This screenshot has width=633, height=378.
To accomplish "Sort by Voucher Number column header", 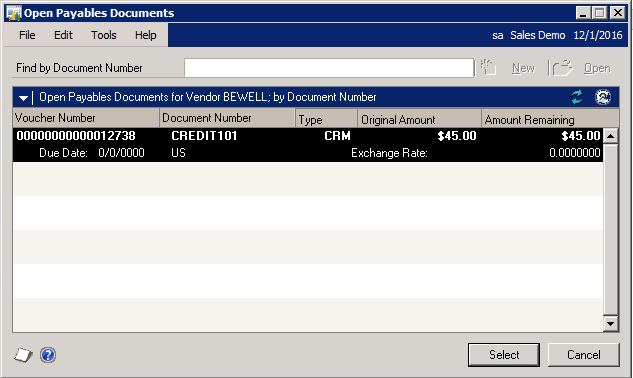I will (x=86, y=118).
